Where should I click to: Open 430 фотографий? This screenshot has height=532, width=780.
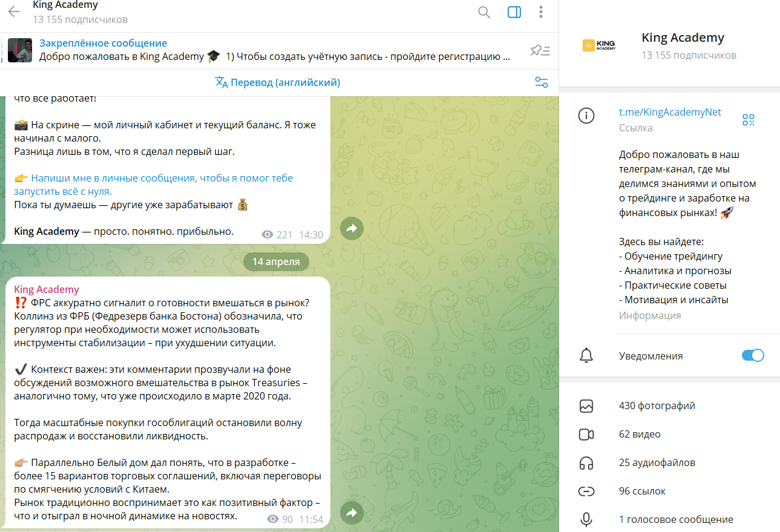click(x=657, y=406)
